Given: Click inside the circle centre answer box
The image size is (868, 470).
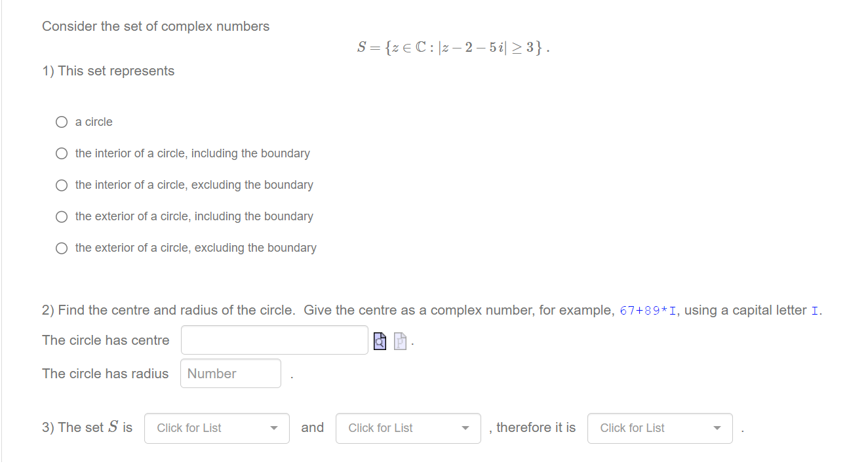Looking at the screenshot, I should coord(274,340).
